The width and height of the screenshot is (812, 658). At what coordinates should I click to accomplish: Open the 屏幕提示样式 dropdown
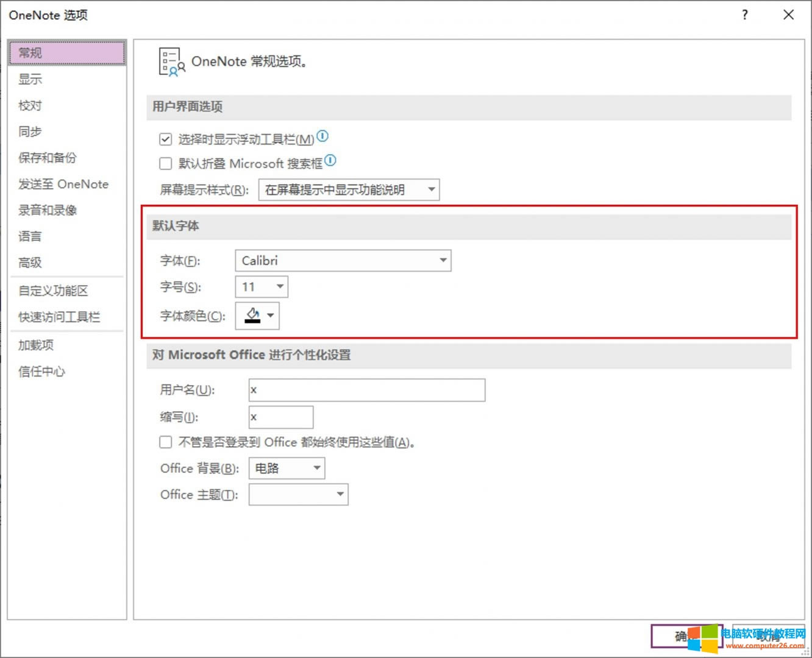point(349,189)
